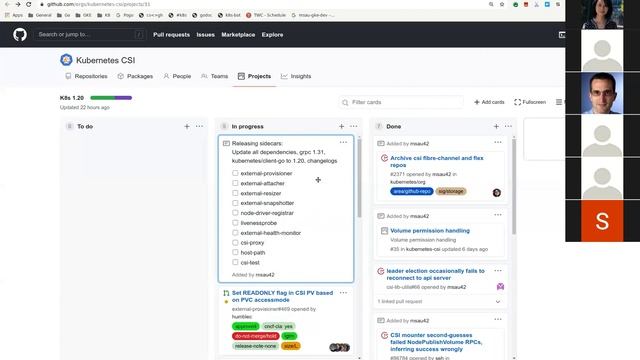This screenshot has height=360, width=640.
Task: Check the csi-test checkbox
Action: (235, 262)
